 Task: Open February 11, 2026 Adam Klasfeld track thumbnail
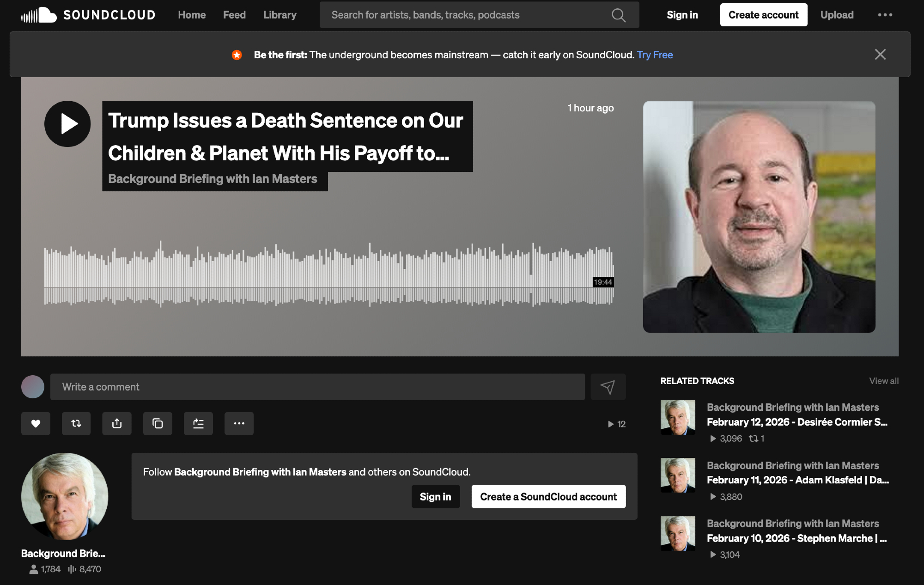[678, 475]
